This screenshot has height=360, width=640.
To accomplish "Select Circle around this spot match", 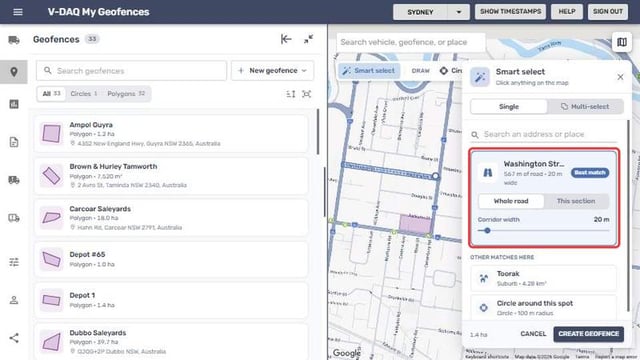I will [x=543, y=308].
